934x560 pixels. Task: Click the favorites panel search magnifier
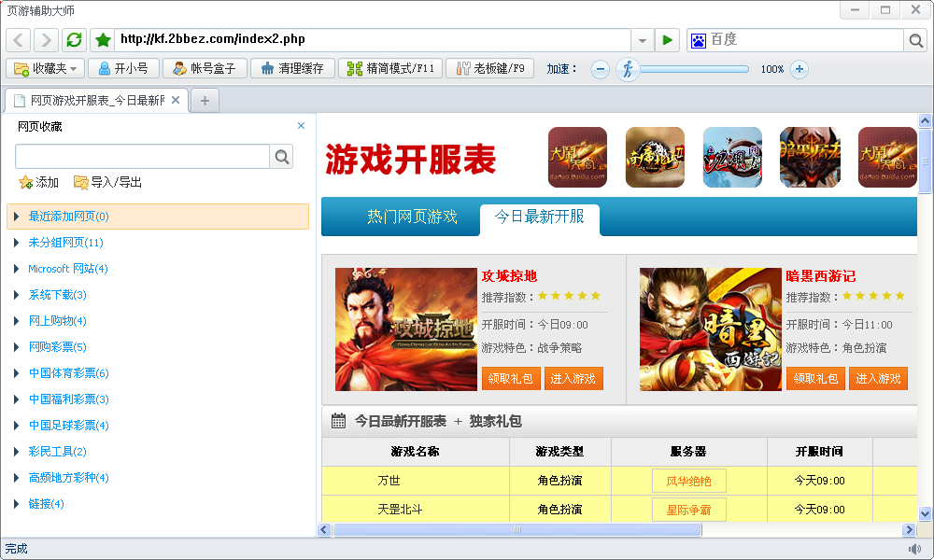282,157
